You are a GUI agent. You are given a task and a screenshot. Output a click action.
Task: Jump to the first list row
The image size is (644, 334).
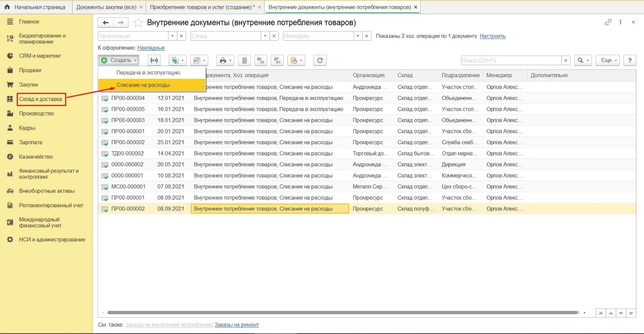tap(601, 313)
